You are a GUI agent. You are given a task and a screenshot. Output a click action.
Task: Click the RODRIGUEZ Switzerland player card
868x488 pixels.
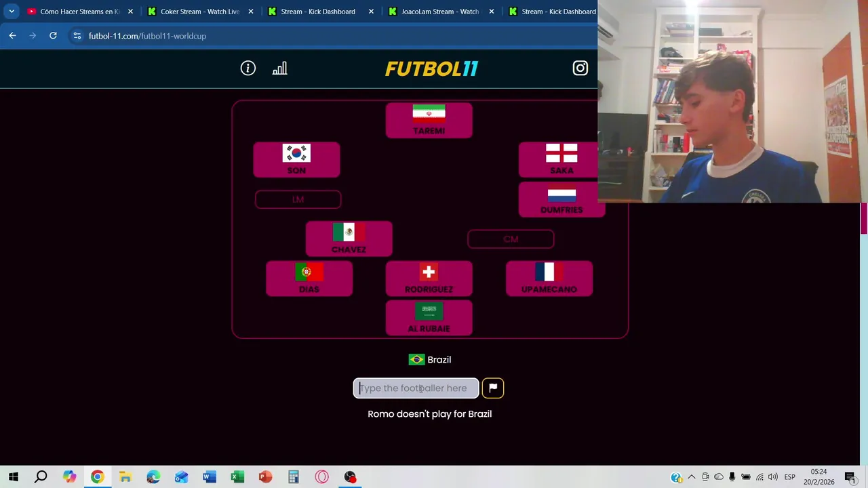[429, 279]
